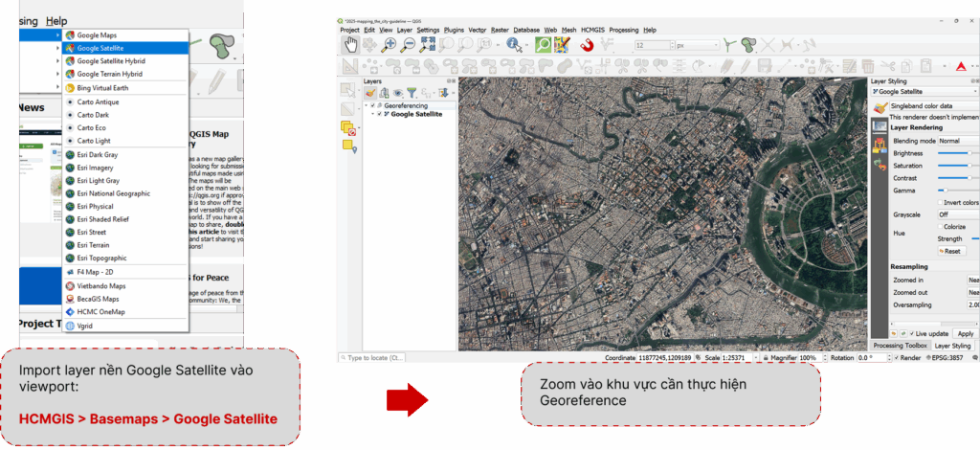Collapse the Georeferencing group tree arrow
The width and height of the screenshot is (980, 450).
367,106
